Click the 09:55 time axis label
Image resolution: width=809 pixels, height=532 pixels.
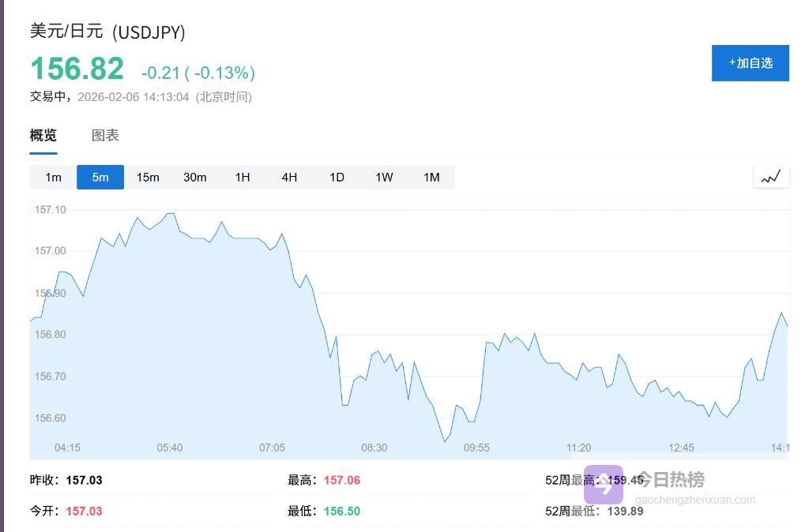(476, 448)
